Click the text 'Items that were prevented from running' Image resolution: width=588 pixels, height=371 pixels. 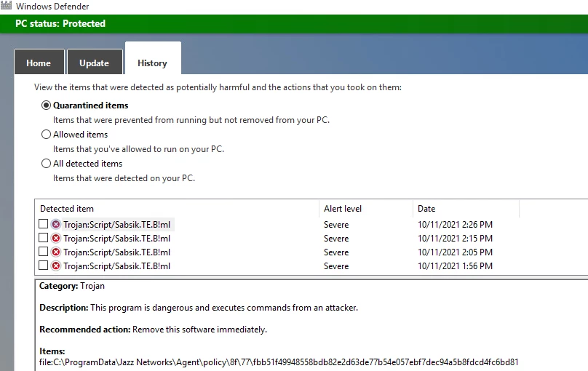point(191,120)
